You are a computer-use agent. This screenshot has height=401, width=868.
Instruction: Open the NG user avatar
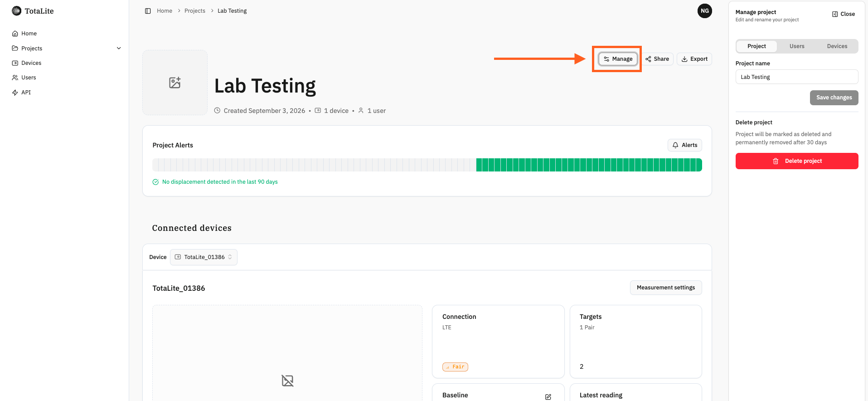point(704,11)
